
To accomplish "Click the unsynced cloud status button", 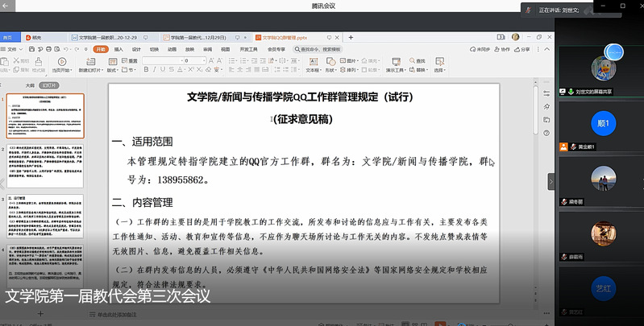I will (x=480, y=49).
